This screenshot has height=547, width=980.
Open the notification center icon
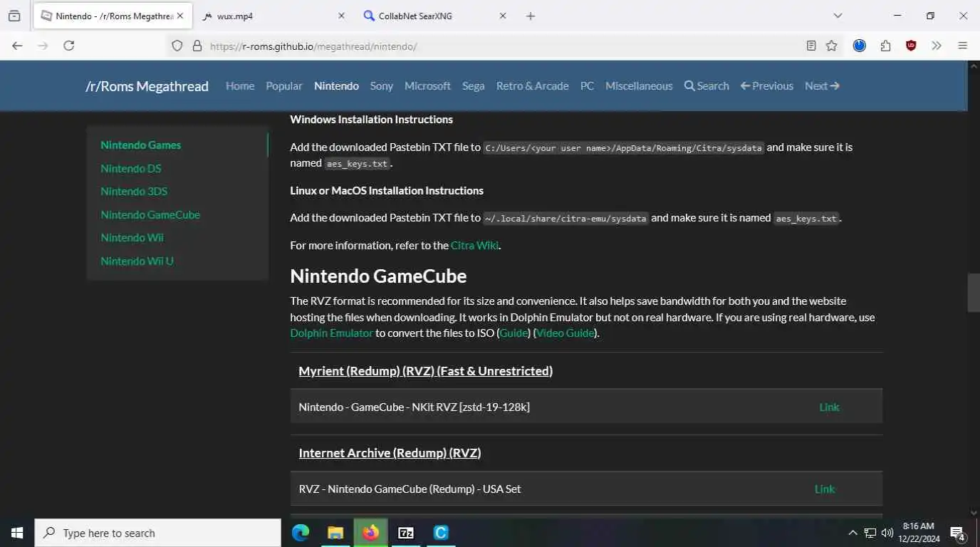(x=957, y=533)
